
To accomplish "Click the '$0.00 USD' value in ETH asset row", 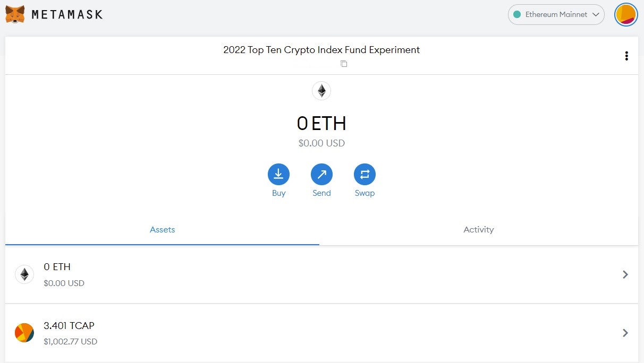I will click(64, 283).
